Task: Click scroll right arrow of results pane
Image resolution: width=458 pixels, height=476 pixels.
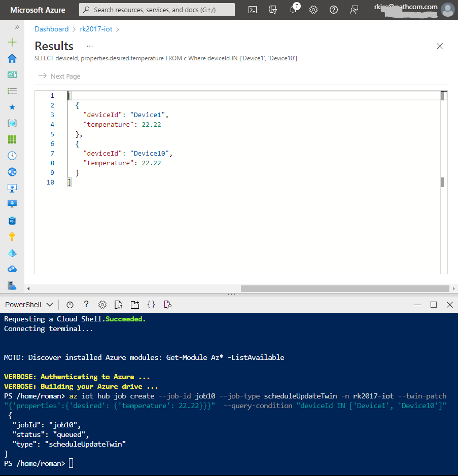Action: pyautogui.click(x=453, y=289)
